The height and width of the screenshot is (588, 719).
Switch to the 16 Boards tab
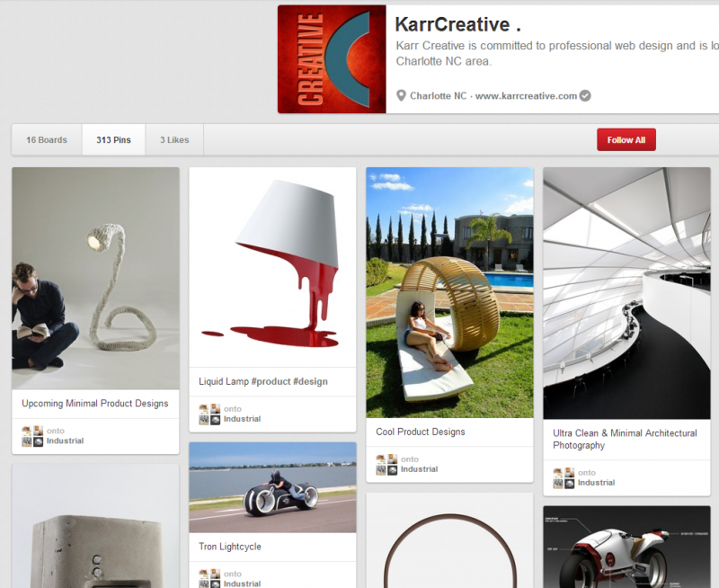tap(46, 139)
